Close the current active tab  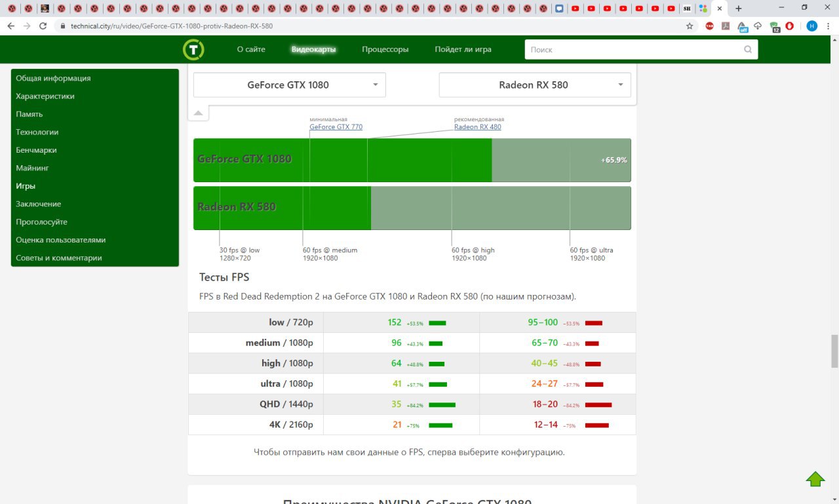(720, 9)
